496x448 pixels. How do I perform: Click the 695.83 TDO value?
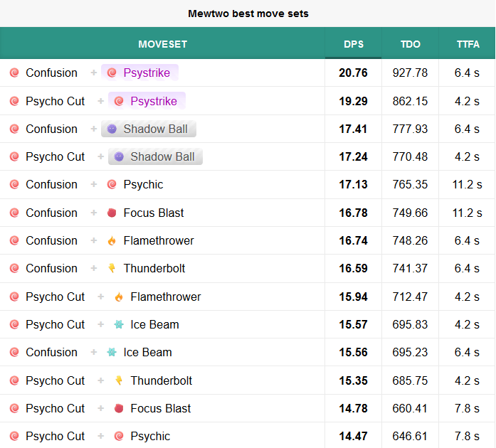(x=410, y=325)
